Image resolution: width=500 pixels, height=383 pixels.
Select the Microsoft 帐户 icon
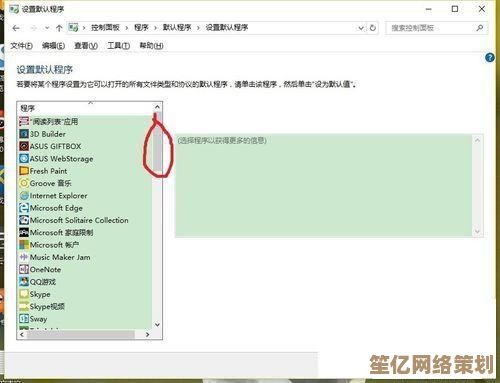pyautogui.click(x=24, y=245)
